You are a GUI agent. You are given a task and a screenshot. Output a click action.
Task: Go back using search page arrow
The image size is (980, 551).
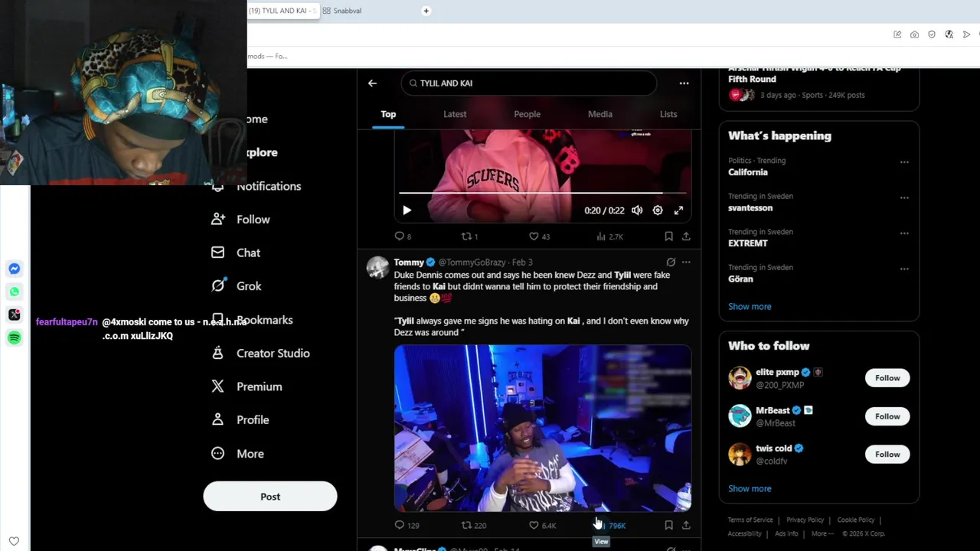pos(372,83)
